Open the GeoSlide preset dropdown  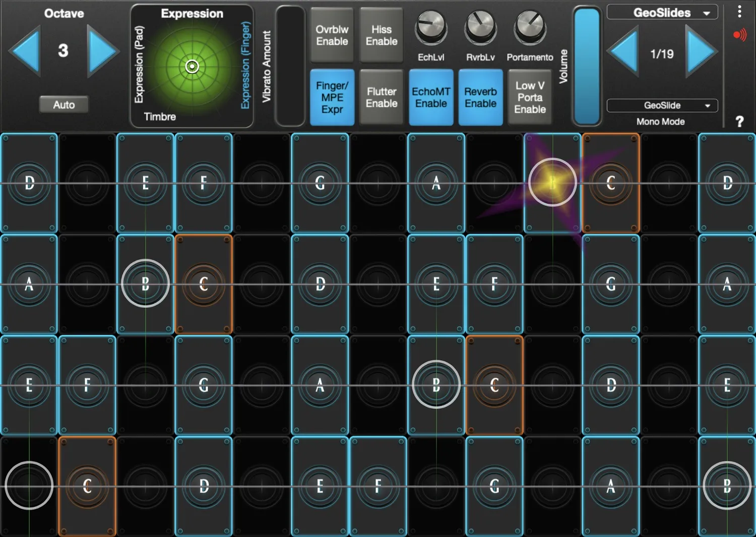pyautogui.click(x=662, y=105)
